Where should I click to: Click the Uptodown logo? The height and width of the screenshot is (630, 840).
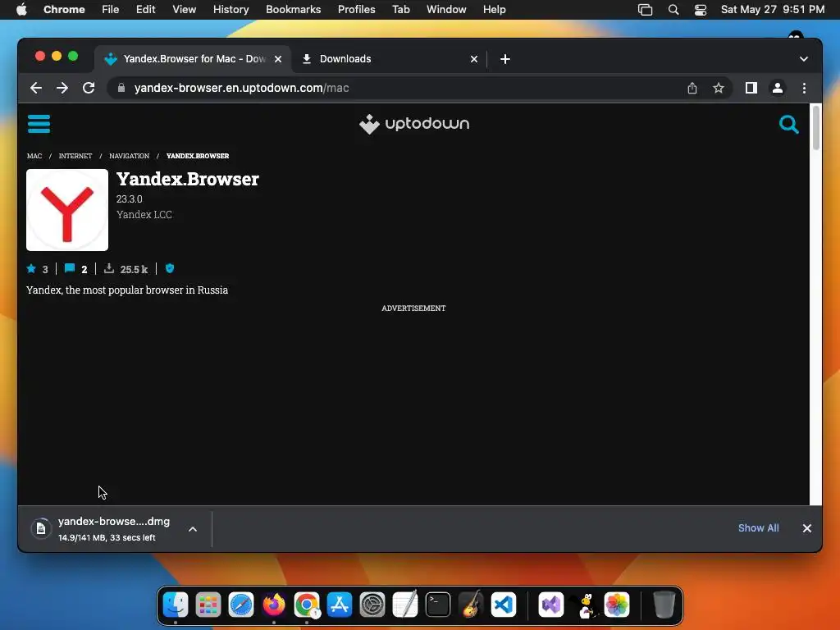click(x=414, y=124)
